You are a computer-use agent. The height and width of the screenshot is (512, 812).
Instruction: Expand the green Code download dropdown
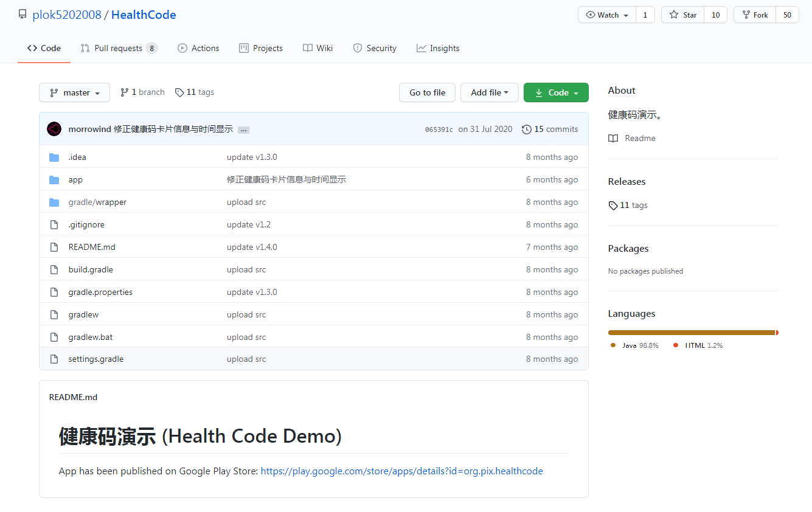pos(556,92)
